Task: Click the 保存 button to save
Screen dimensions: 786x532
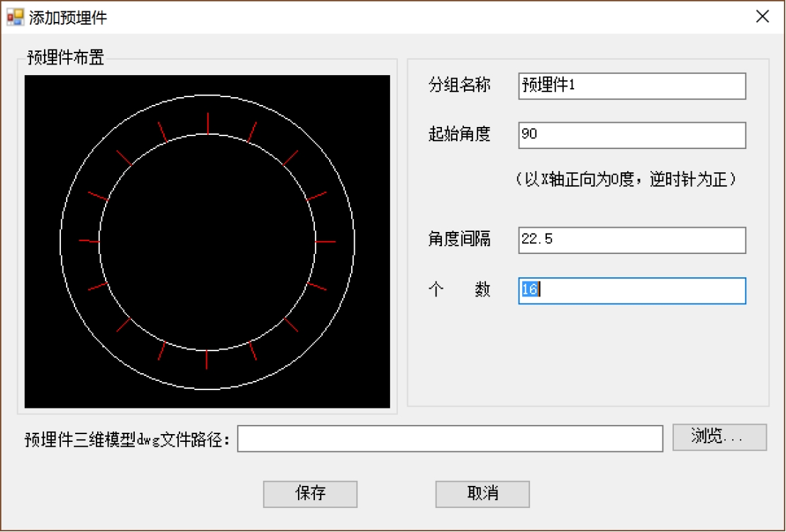Action: [x=310, y=494]
